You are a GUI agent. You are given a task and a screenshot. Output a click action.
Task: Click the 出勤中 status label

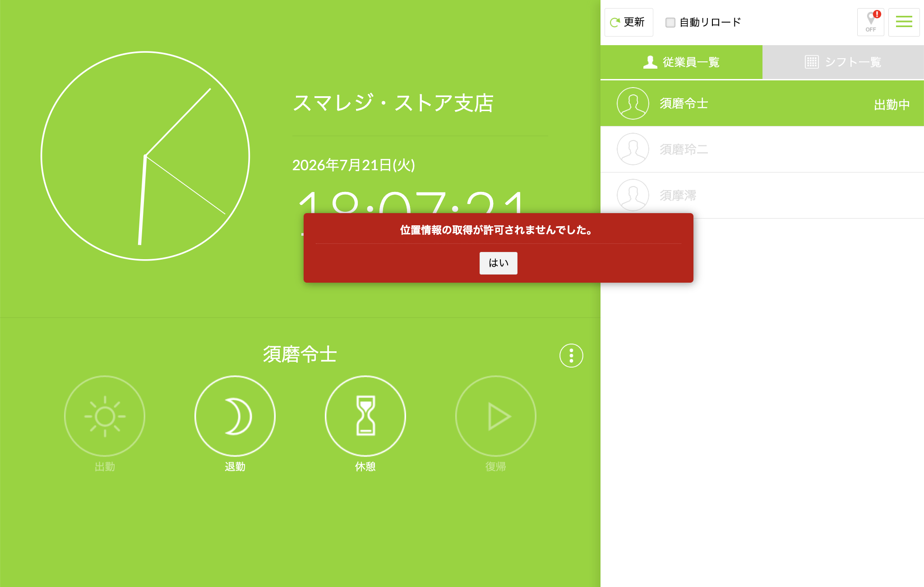(892, 105)
